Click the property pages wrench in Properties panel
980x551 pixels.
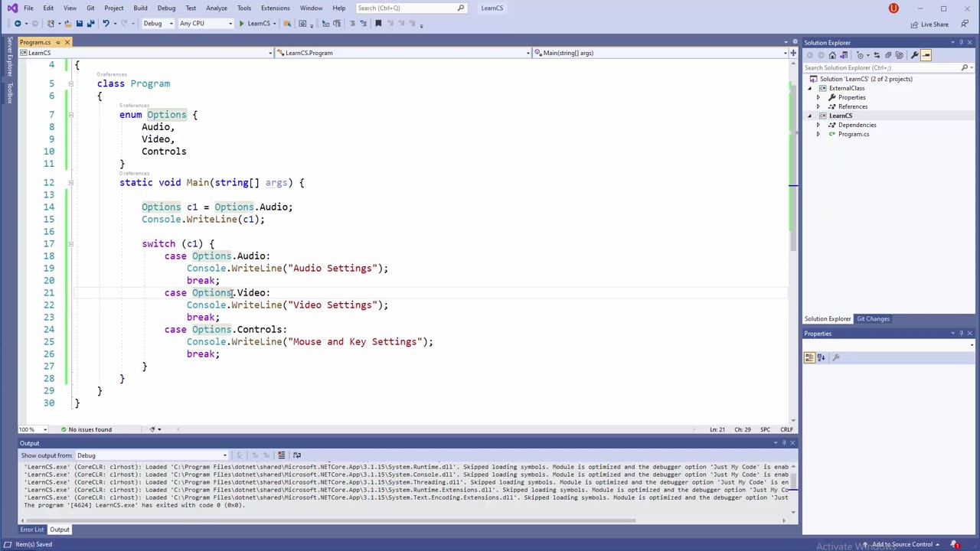click(836, 357)
